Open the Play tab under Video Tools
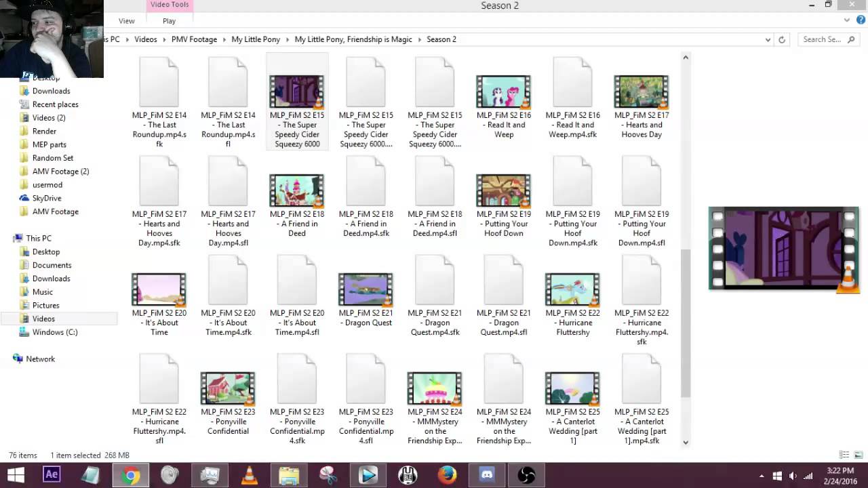This screenshot has width=868, height=488. (169, 21)
